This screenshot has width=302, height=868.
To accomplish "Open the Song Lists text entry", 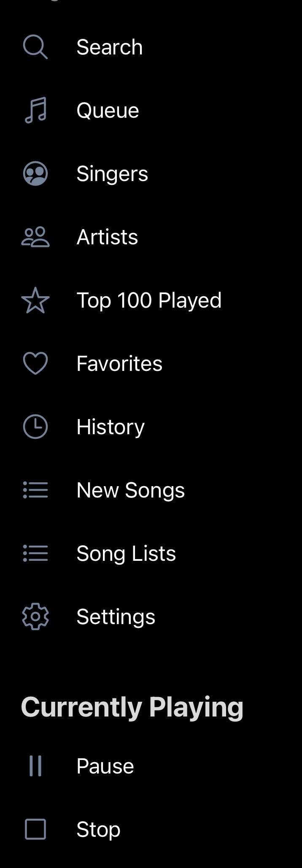I will [126, 554].
